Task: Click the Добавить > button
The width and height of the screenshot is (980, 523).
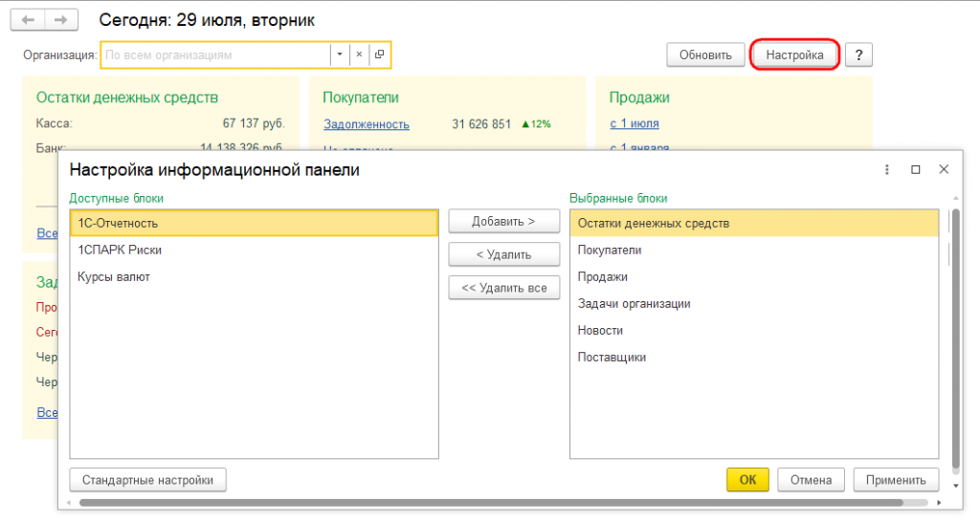Action: [503, 222]
